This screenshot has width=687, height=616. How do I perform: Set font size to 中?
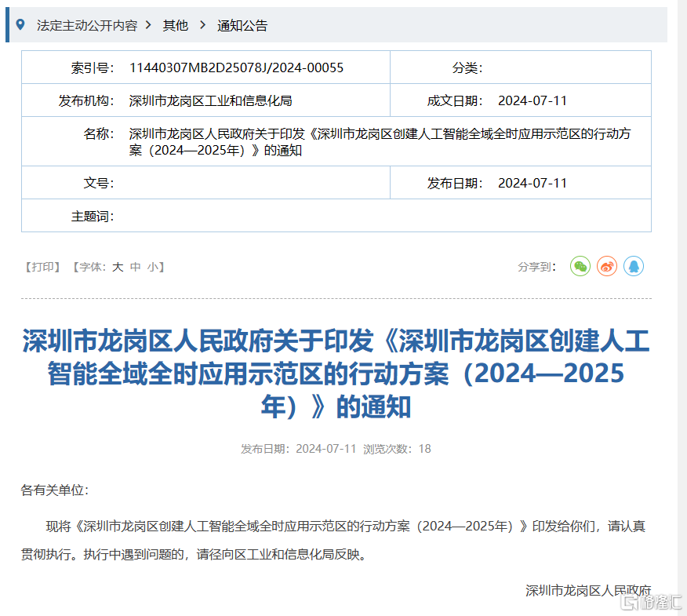click(x=135, y=267)
